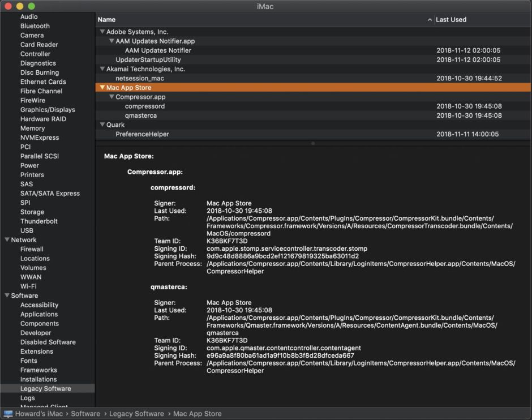Click the computer icon in the path bar
Viewport: 532px width, 420px height.
click(x=7, y=414)
